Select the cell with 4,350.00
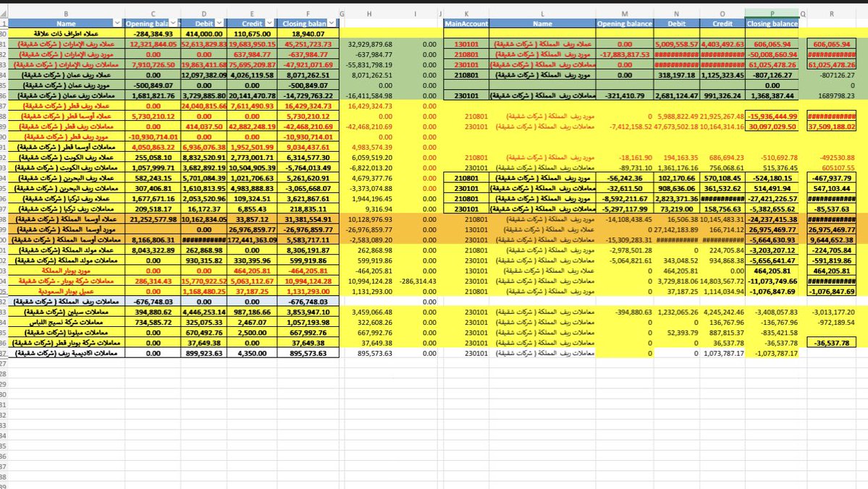 click(252, 353)
